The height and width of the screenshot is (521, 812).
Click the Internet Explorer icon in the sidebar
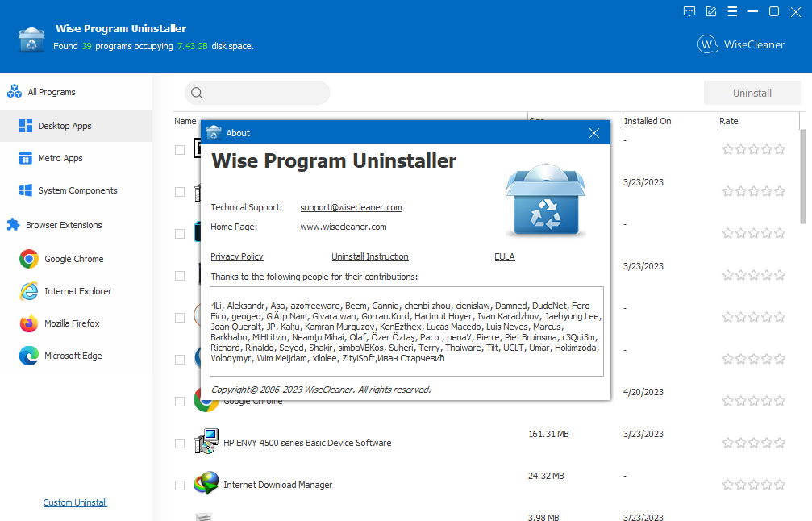(29, 291)
